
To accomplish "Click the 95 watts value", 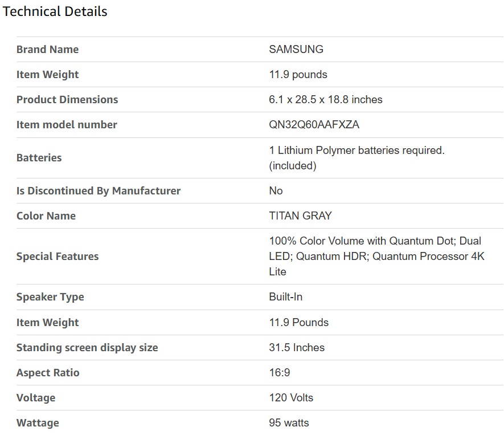I will (x=289, y=423).
